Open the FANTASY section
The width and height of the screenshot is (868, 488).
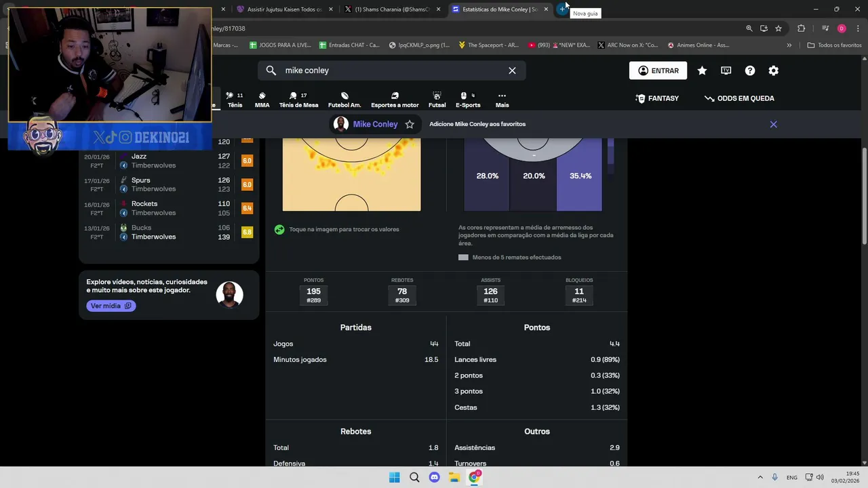(x=656, y=98)
